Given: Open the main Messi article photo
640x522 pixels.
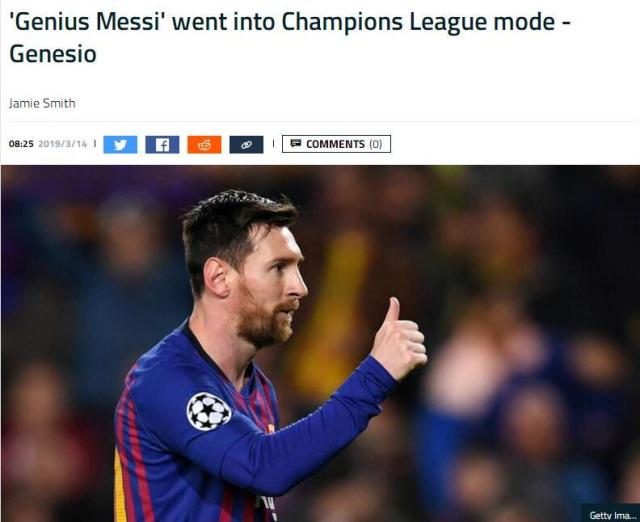Looking at the screenshot, I should click(320, 343).
